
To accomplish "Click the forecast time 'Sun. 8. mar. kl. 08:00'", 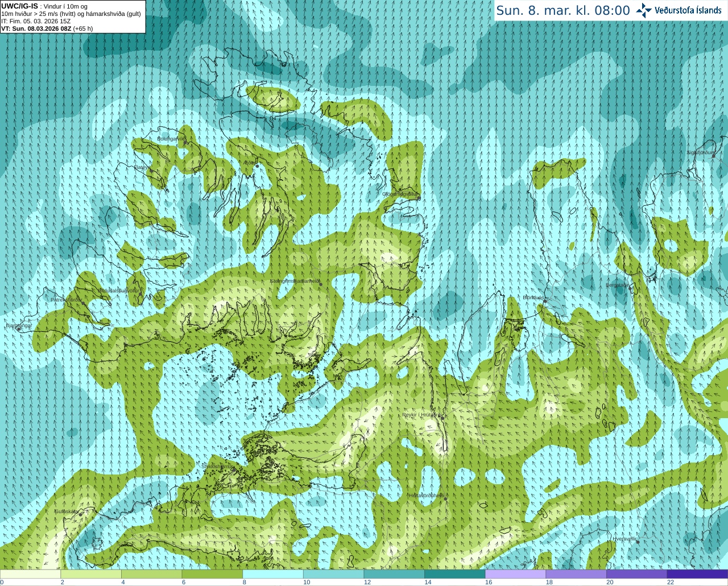I will (563, 10).
